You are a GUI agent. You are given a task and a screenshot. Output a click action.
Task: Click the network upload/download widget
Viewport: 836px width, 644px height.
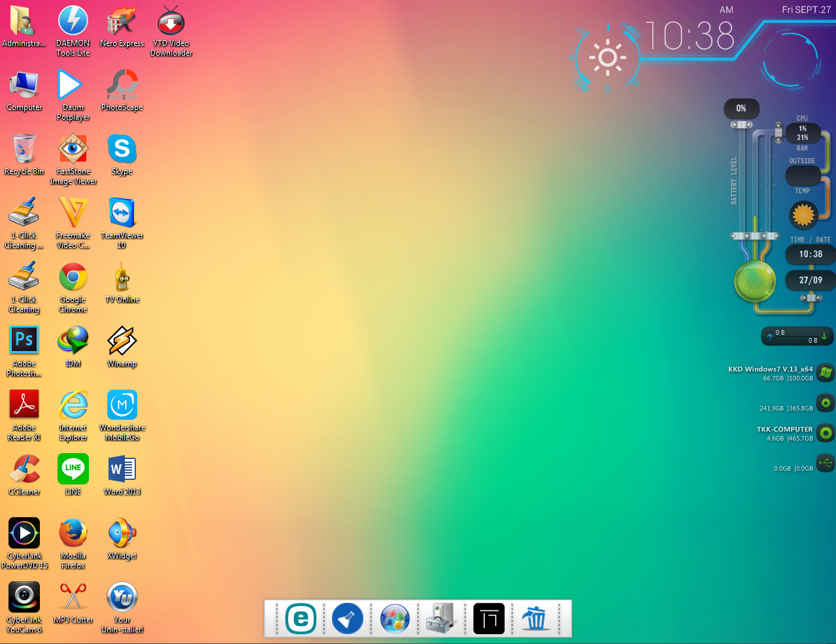click(797, 336)
